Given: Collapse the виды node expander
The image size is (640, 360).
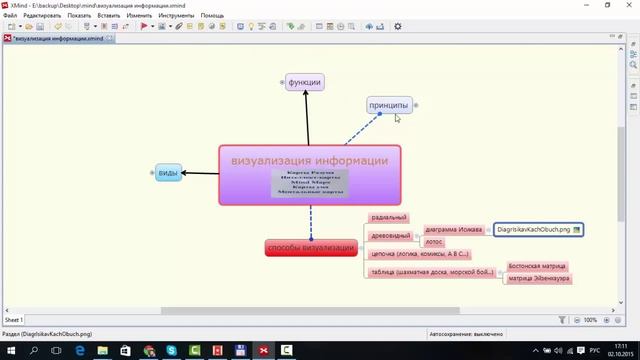Looking at the screenshot, I should tap(152, 173).
